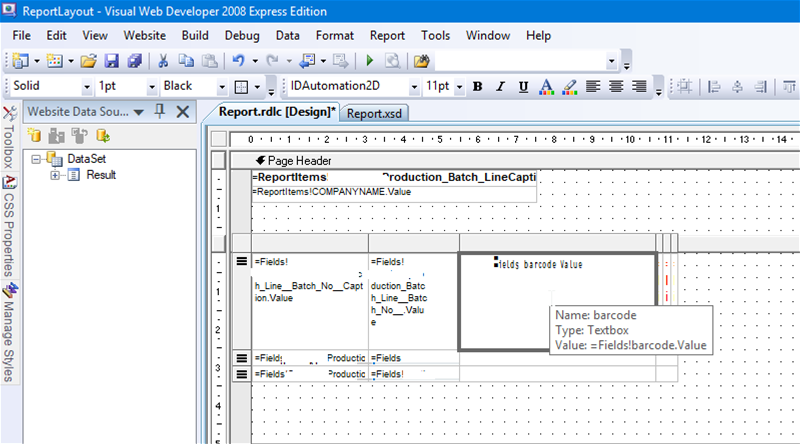Click the Navigate Backward icon
This screenshot has height=444, width=800.
coord(307,61)
